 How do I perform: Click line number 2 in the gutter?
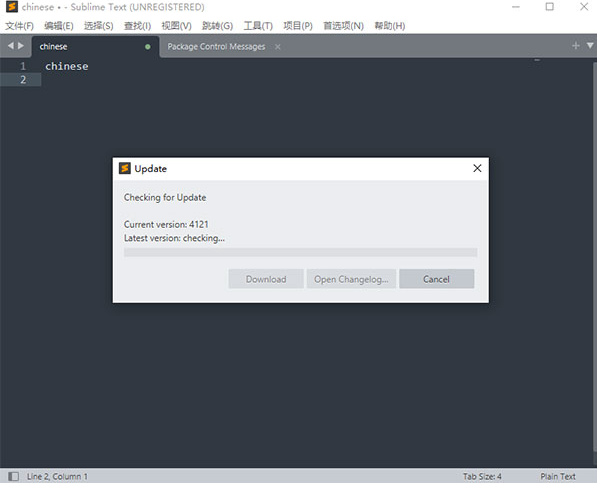[23, 80]
